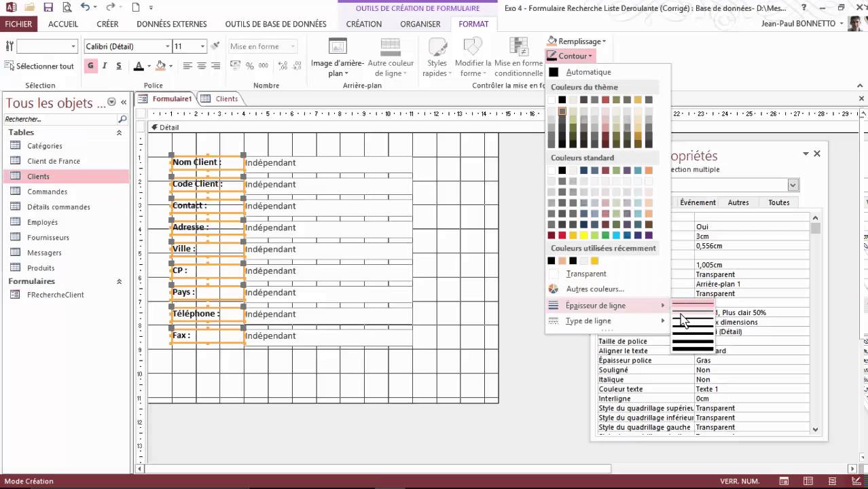Open the Client de France table
The image size is (868, 489).
[x=54, y=161]
